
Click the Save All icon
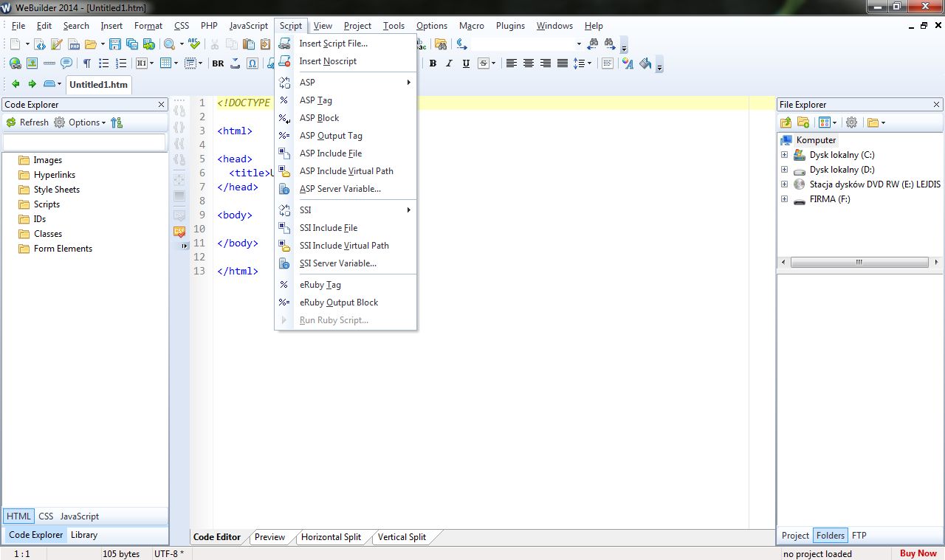132,44
